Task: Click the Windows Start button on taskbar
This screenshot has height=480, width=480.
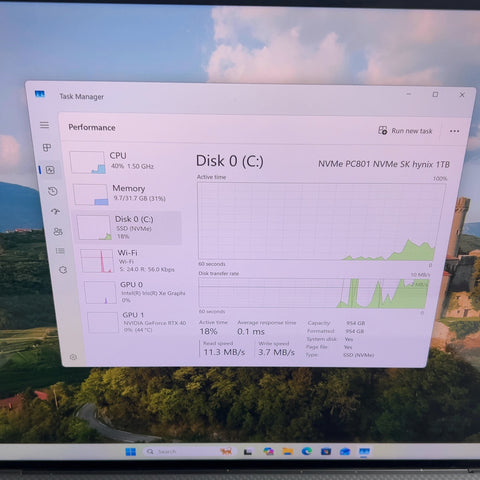Action: pyautogui.click(x=130, y=452)
